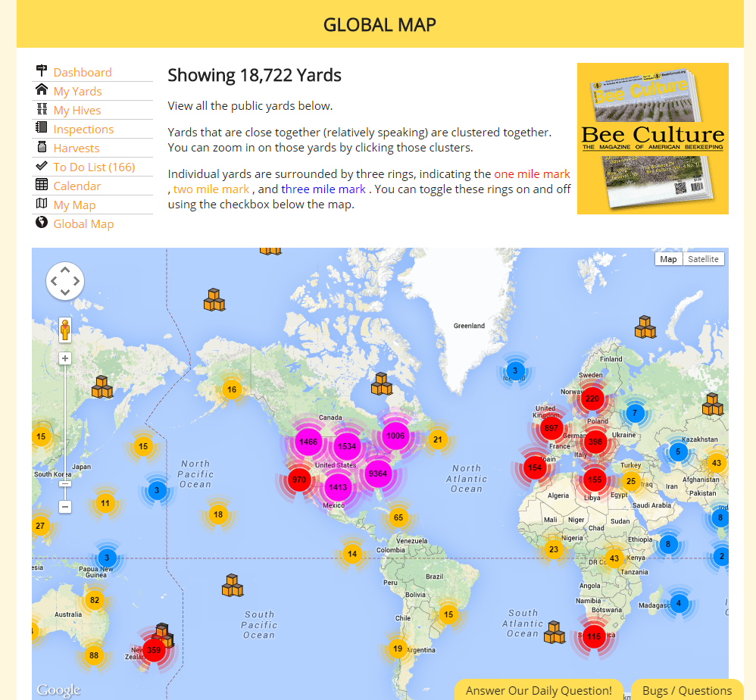The height and width of the screenshot is (700, 756).
Task: Zoom into the 220 cluster near Sweden
Action: coord(592,398)
